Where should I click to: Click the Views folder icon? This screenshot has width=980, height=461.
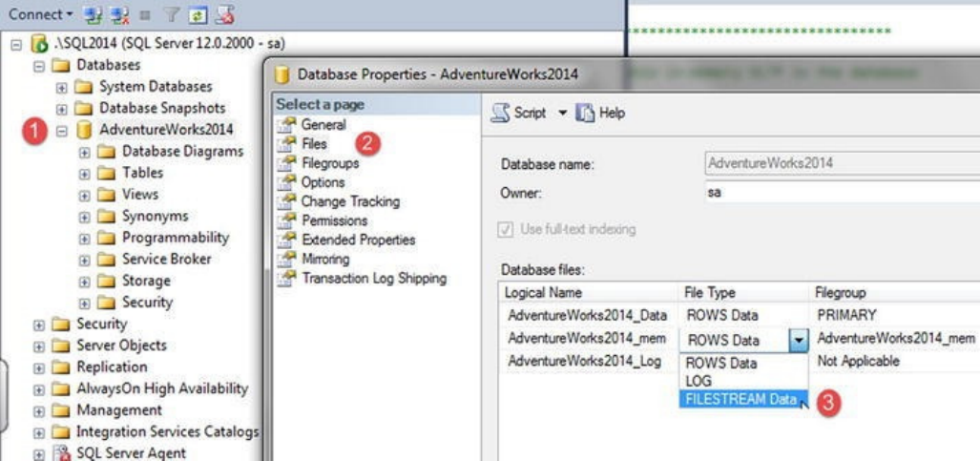pyautogui.click(x=106, y=195)
